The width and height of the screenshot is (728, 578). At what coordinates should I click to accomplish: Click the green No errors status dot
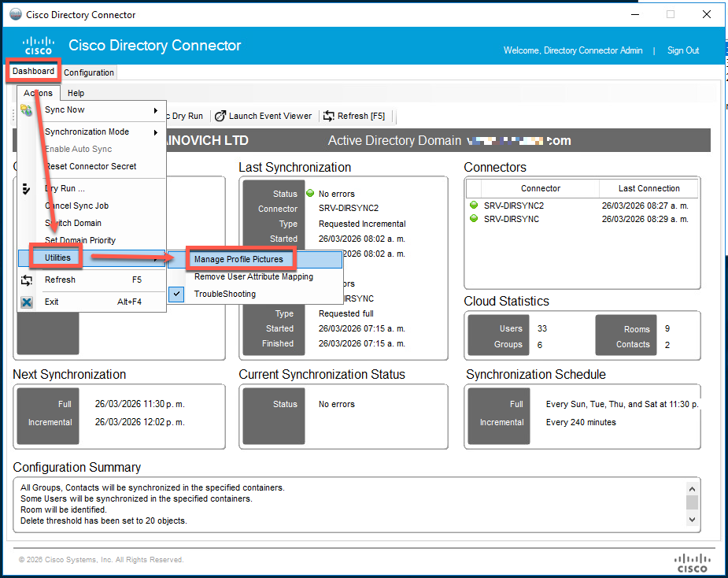[310, 193]
